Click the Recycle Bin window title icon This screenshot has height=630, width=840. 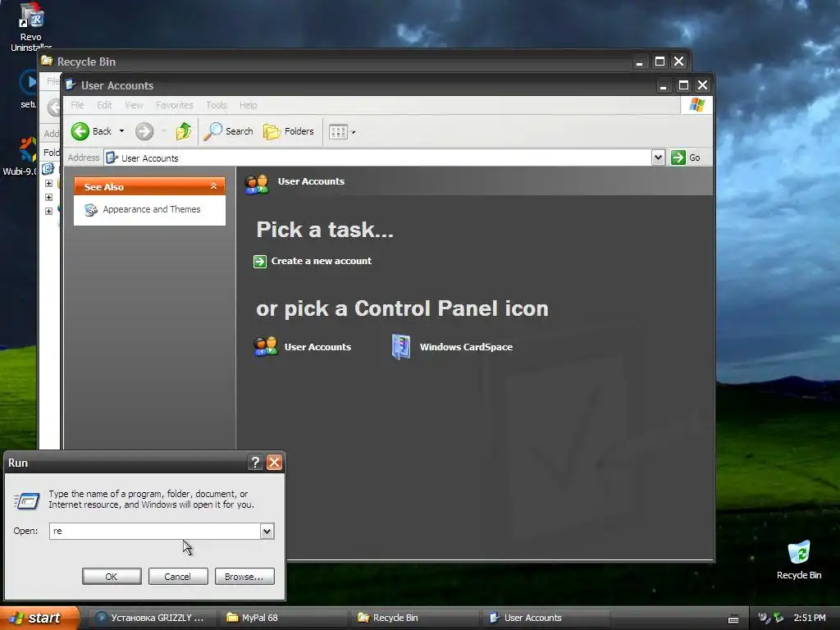tap(47, 61)
